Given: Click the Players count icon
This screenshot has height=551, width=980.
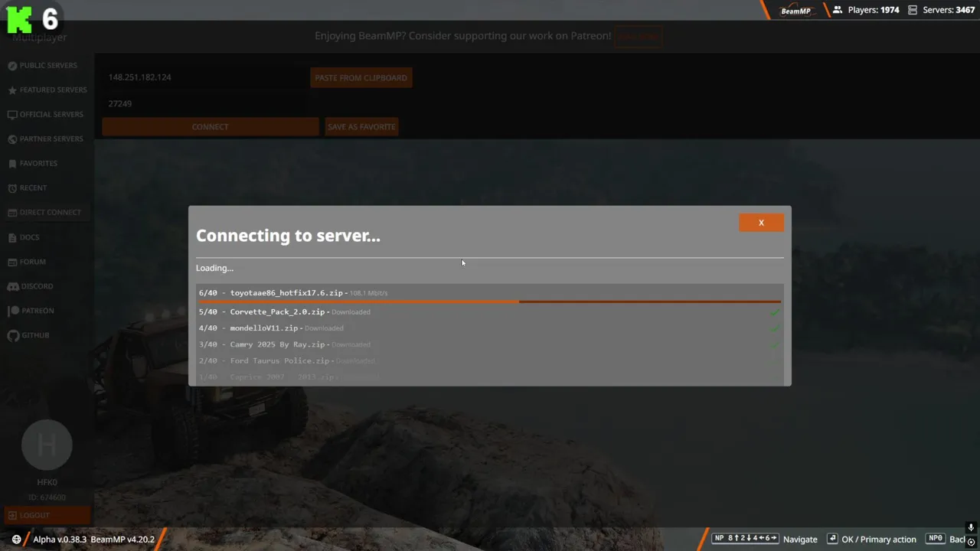Looking at the screenshot, I should [x=838, y=10].
